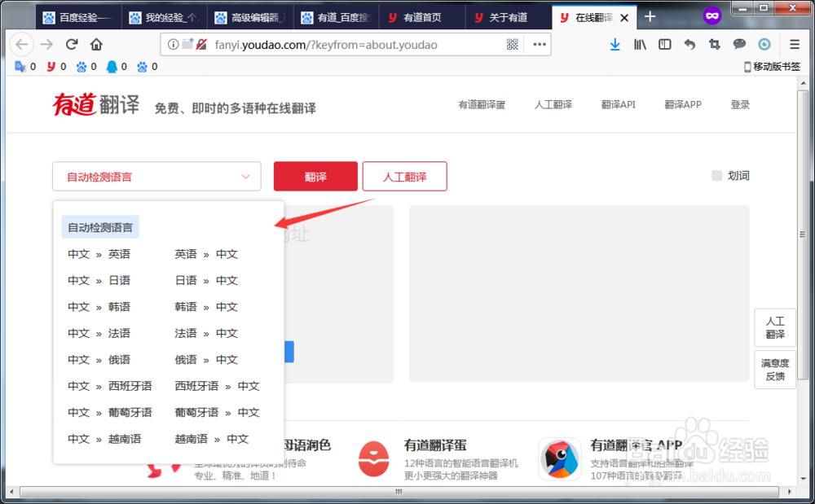Click the Google Translate bookmark icon
The height and width of the screenshot is (504, 815).
coord(20,67)
